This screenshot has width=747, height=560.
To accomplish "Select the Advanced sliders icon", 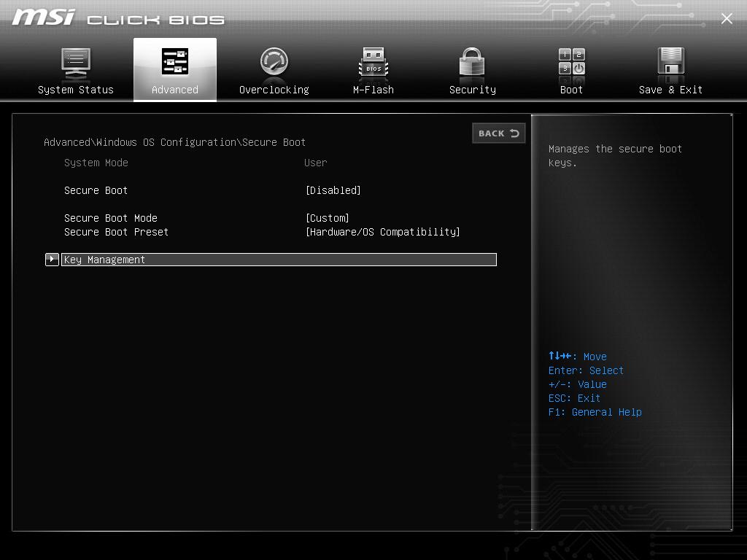I will coord(175,61).
